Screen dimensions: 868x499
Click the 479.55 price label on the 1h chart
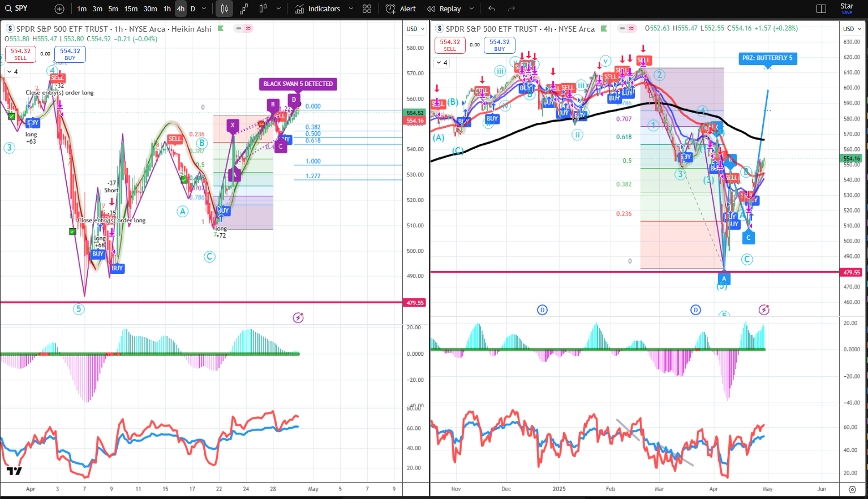415,303
